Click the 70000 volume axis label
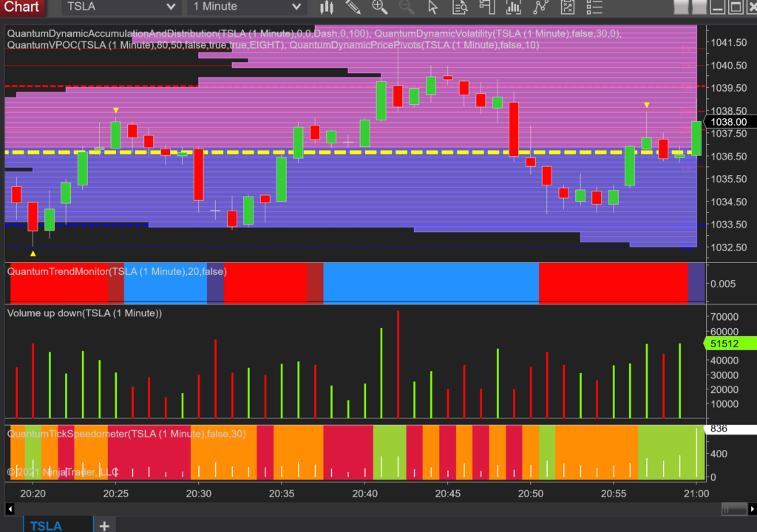Screen dimensions: 757x532 point(724,317)
